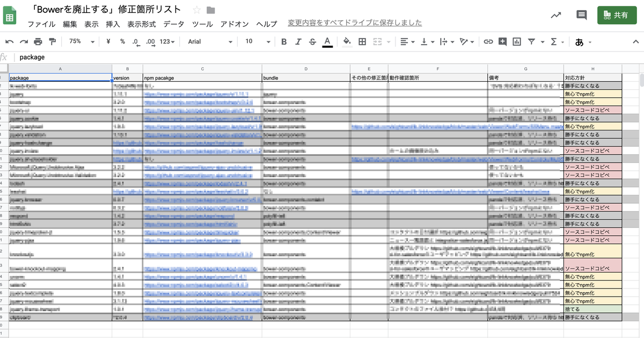Open the 表示形式 menu
This screenshot has width=644, height=338.
[x=141, y=24]
